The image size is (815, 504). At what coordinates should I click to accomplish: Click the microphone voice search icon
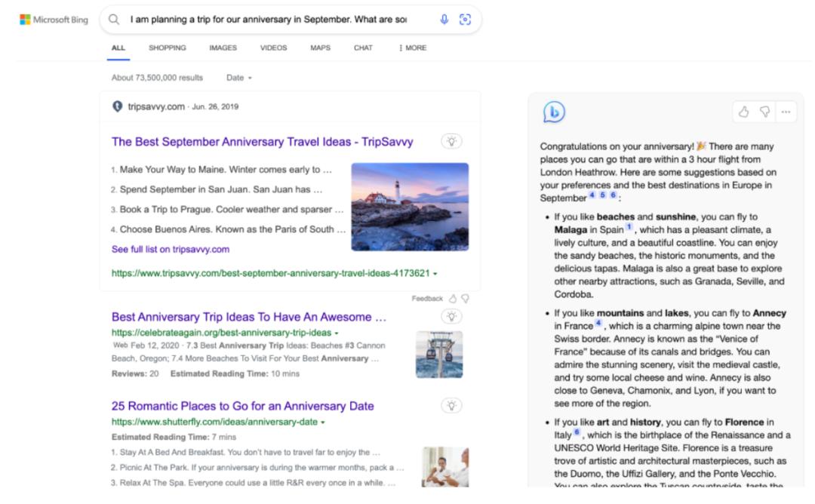[444, 20]
